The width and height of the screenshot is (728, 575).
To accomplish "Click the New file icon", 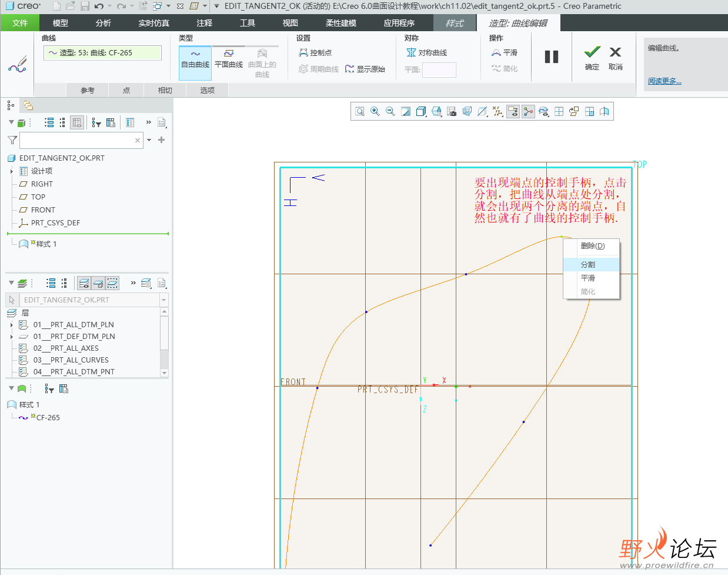I will (56, 6).
